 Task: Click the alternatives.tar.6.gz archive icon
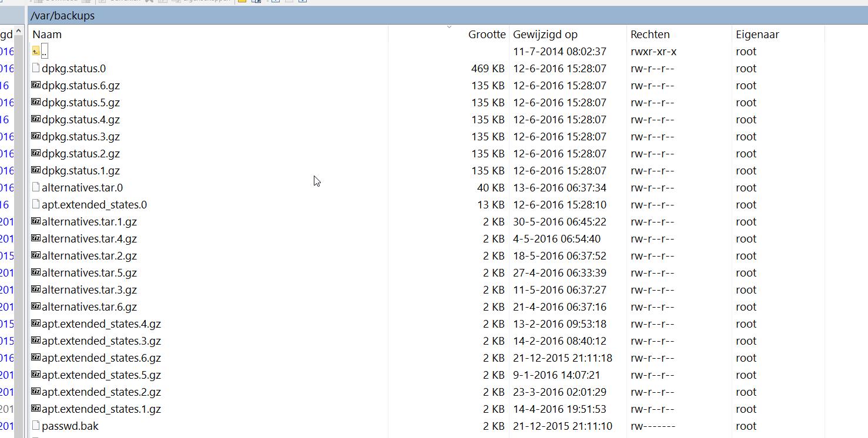click(x=36, y=306)
